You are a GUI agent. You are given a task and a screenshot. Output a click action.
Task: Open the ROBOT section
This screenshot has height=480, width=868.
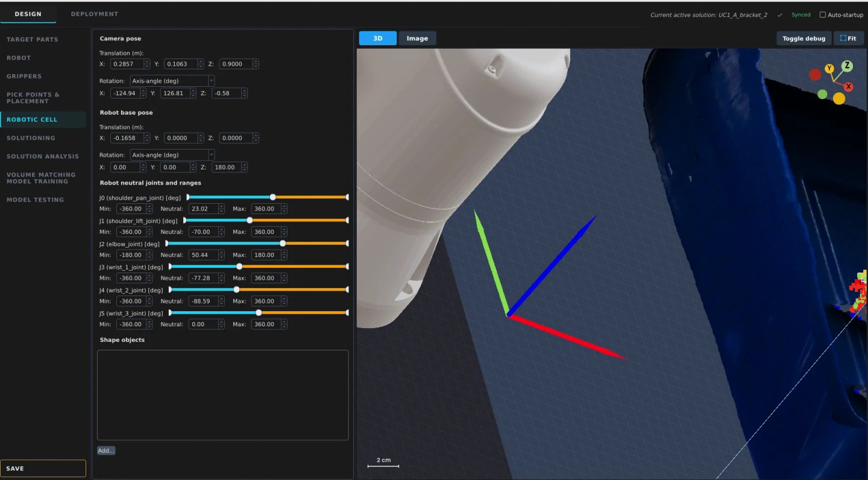tap(19, 58)
